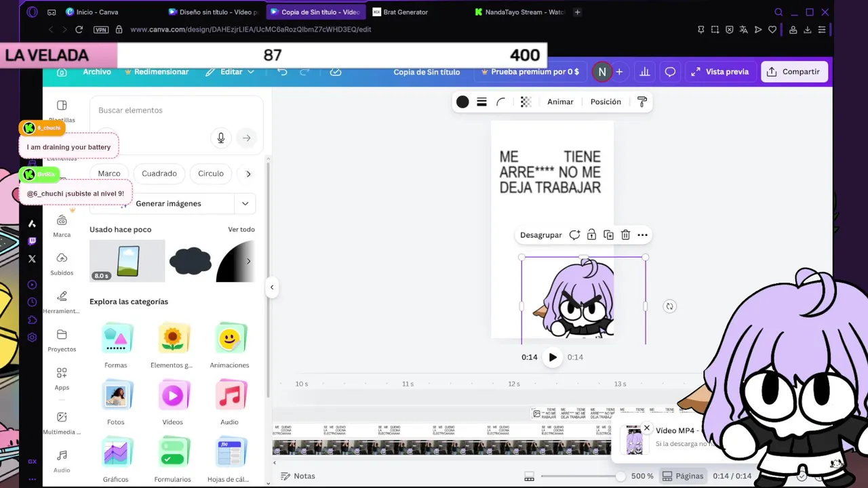Submit element search arrow button
Screen dimensions: 868x488
[246, 138]
